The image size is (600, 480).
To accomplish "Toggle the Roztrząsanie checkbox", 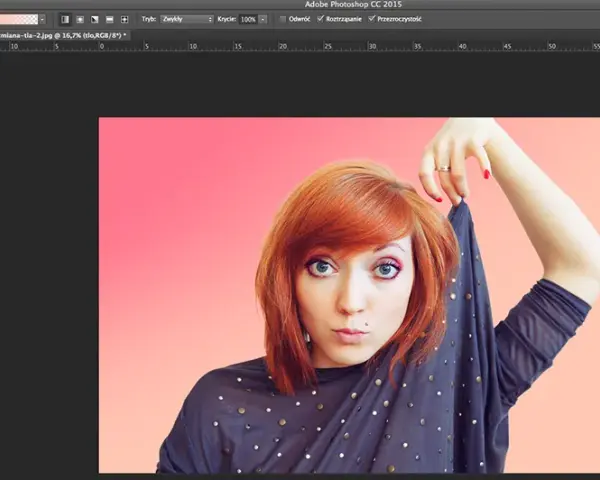I will (320, 19).
